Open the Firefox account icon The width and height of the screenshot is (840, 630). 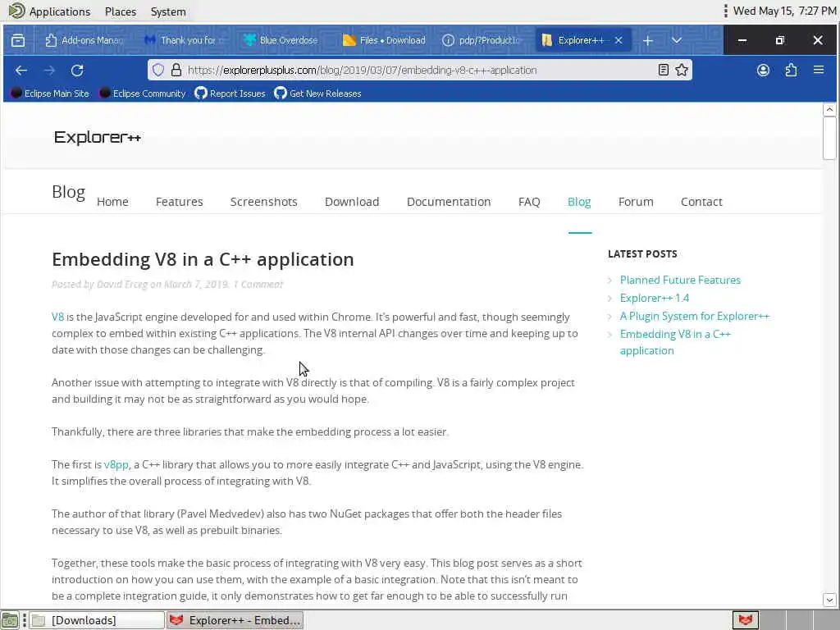click(x=763, y=71)
